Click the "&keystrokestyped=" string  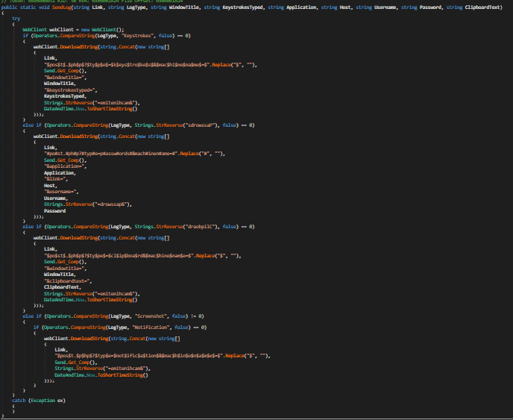71,90
